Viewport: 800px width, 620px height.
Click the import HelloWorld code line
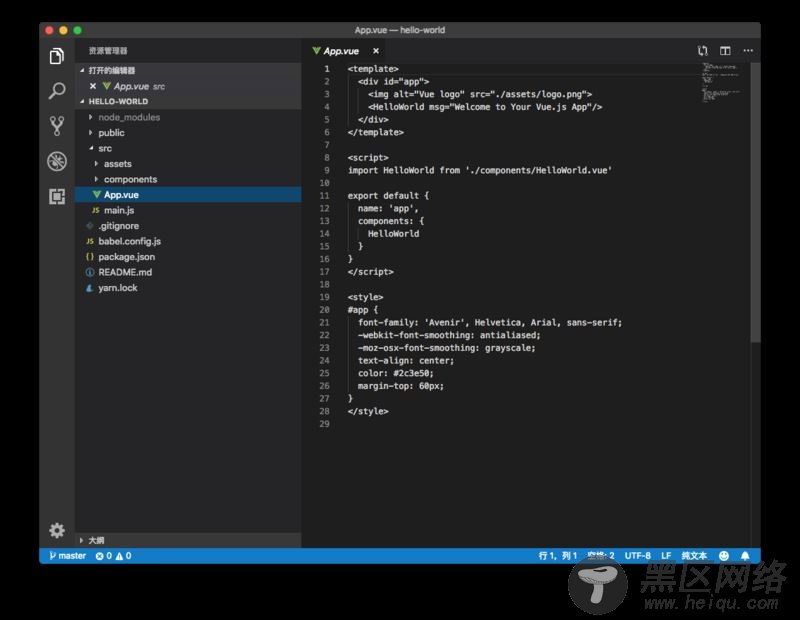pyautogui.click(x=480, y=170)
